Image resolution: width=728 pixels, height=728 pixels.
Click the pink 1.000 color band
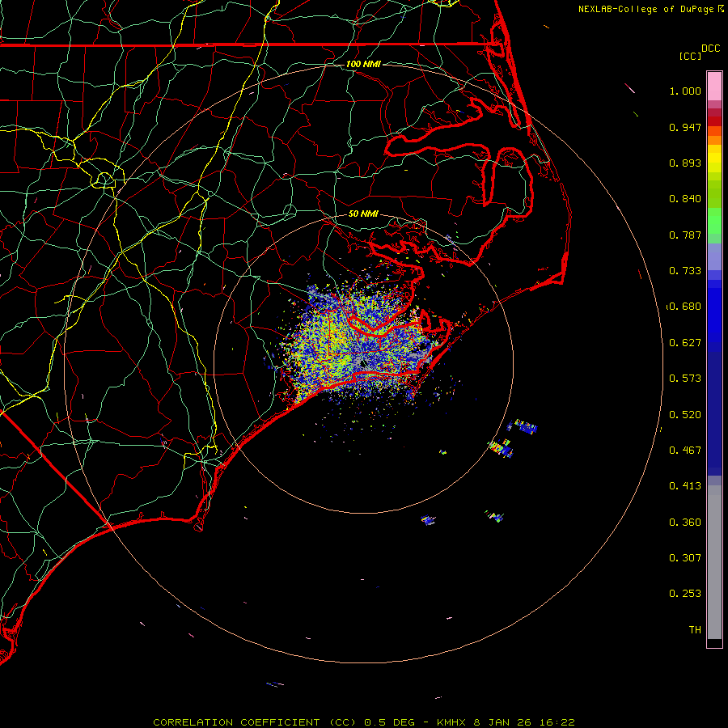[714, 87]
